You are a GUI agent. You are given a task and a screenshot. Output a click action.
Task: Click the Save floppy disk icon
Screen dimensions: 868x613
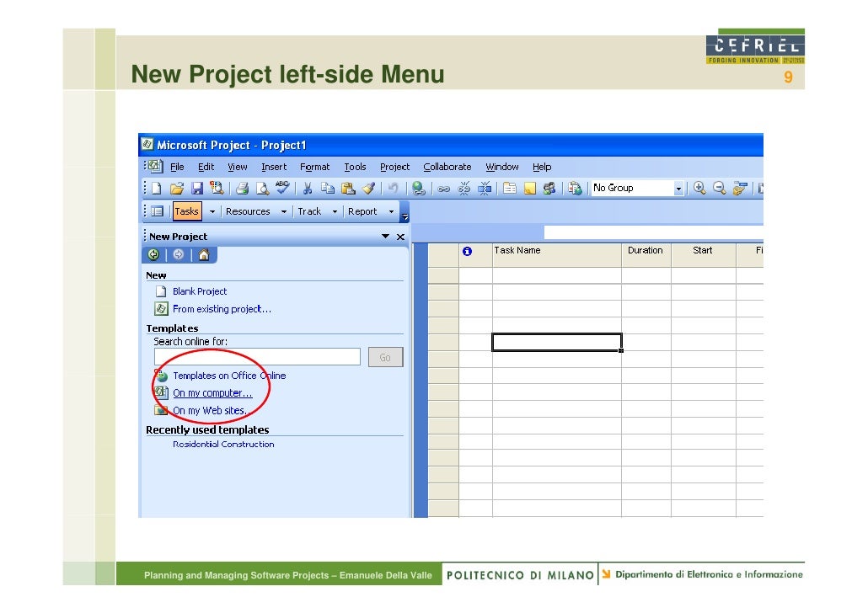tap(197, 188)
